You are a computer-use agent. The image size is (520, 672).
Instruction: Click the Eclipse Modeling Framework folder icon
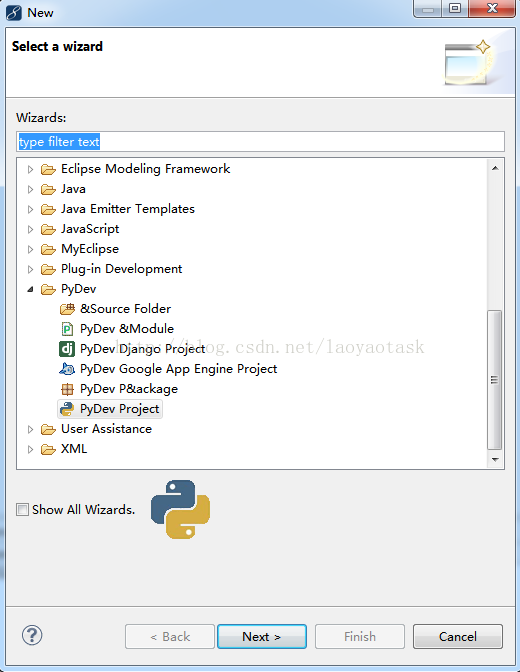(x=48, y=170)
